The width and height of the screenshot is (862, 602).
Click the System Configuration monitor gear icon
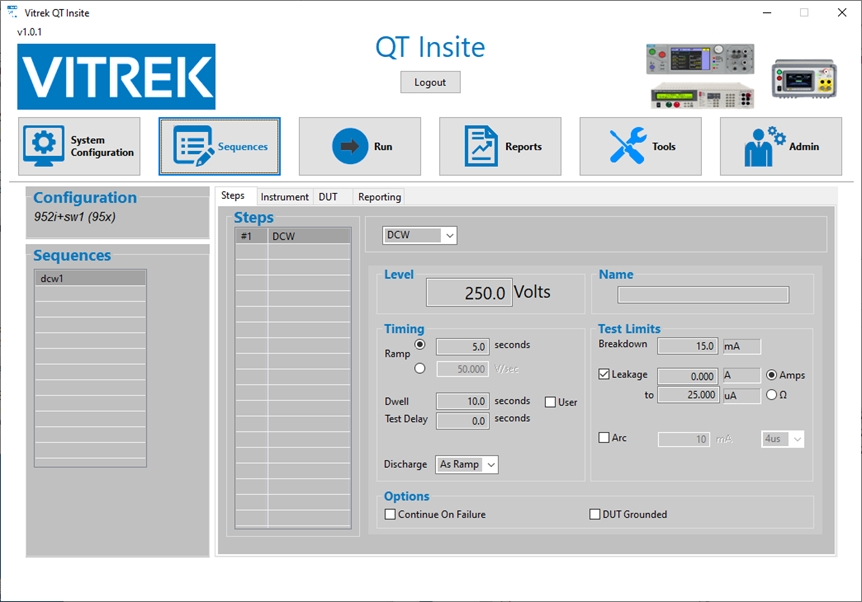click(44, 147)
